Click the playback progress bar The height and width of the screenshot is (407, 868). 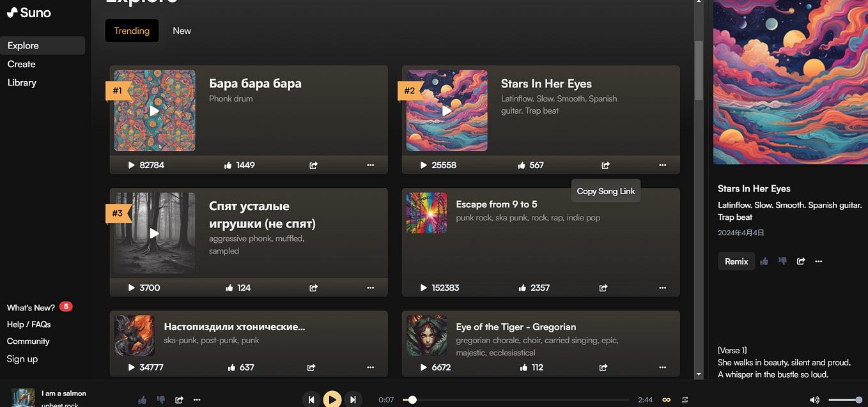pos(516,399)
